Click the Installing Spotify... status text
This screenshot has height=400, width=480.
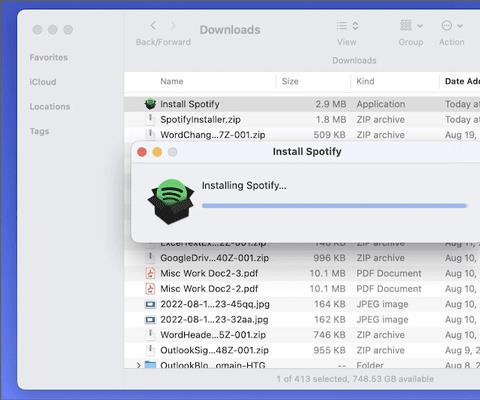244,185
